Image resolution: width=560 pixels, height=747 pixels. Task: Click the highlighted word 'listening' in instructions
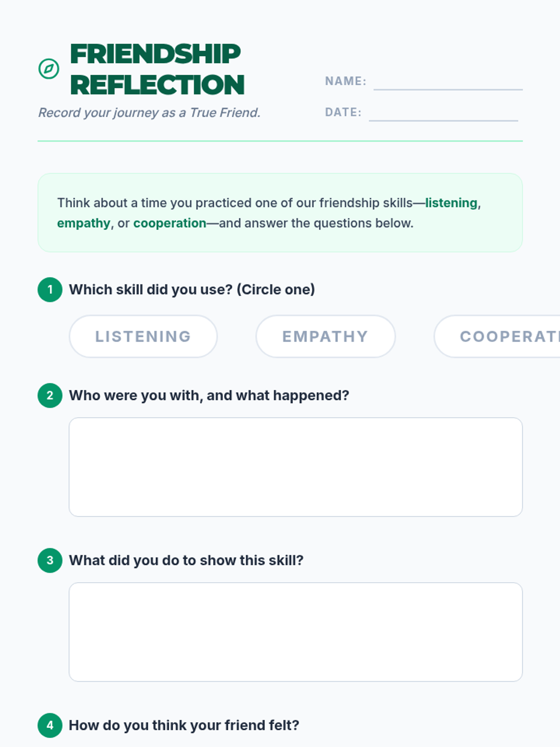pyautogui.click(x=451, y=203)
